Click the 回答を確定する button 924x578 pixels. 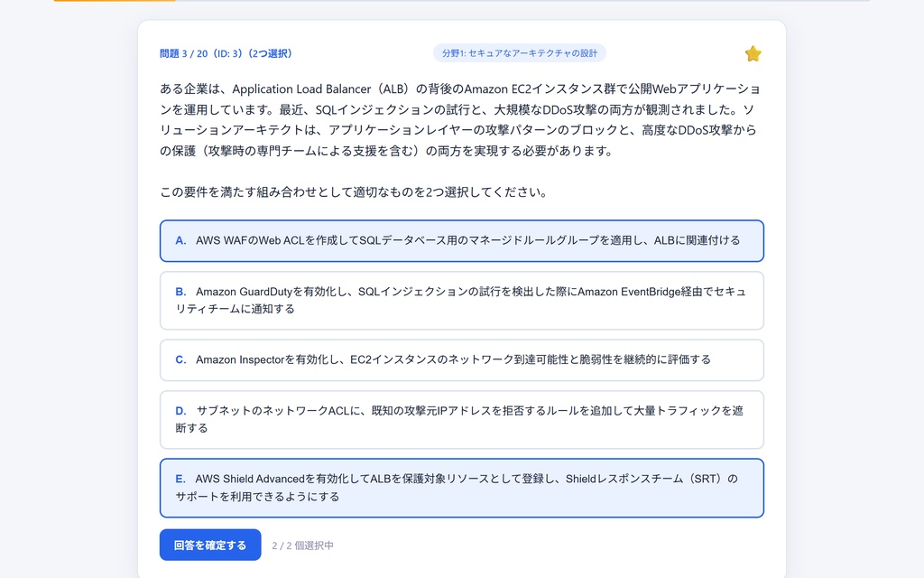pyautogui.click(x=209, y=545)
